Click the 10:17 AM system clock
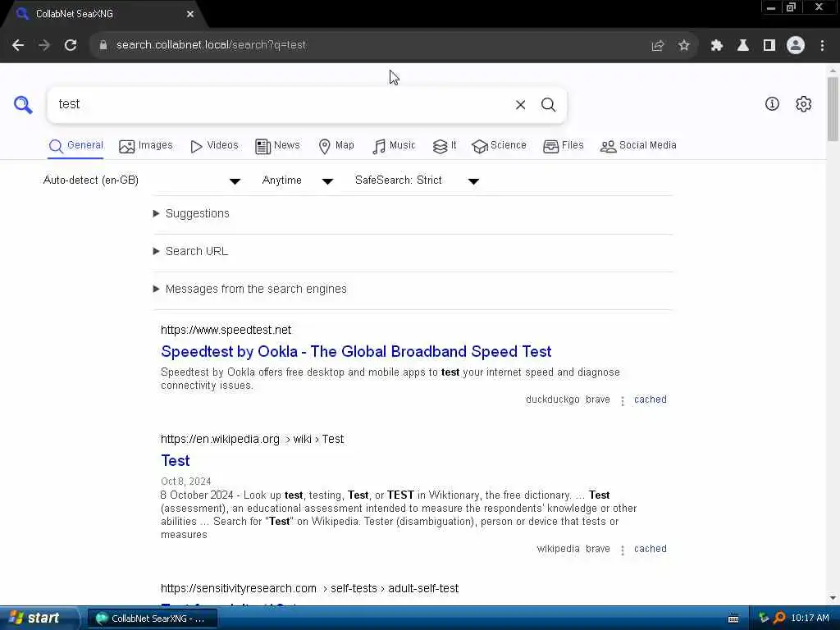 [810, 619]
